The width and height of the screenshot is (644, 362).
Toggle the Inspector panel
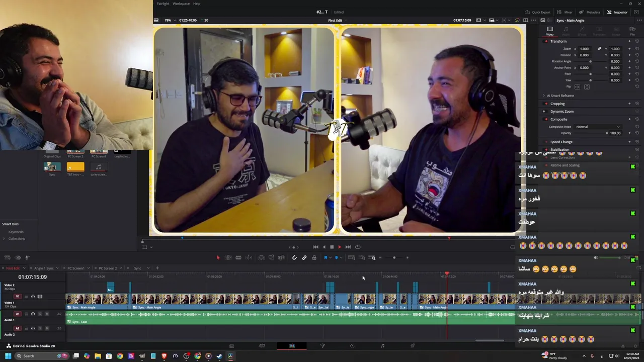click(617, 12)
